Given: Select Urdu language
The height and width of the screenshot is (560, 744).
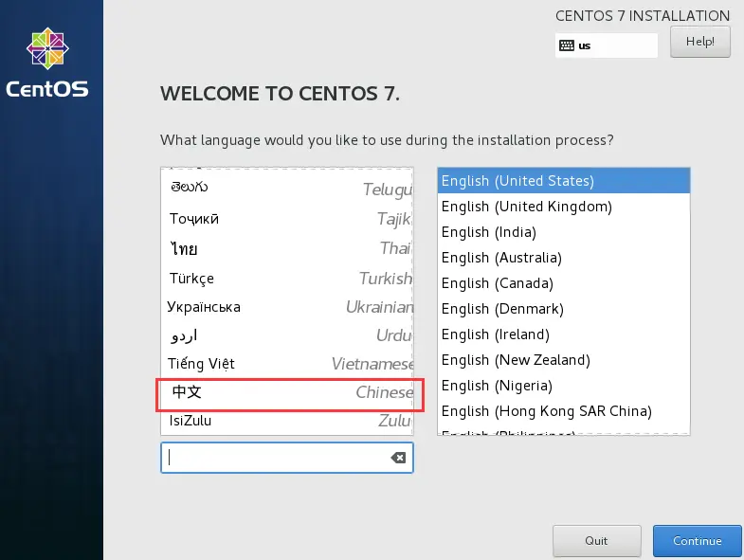Looking at the screenshot, I should pos(287,335).
